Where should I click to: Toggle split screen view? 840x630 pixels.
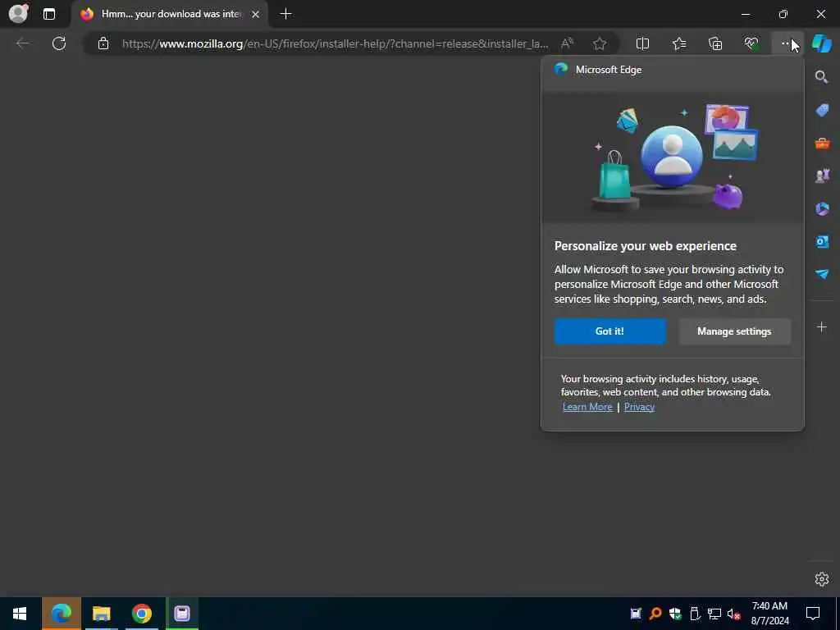(642, 43)
